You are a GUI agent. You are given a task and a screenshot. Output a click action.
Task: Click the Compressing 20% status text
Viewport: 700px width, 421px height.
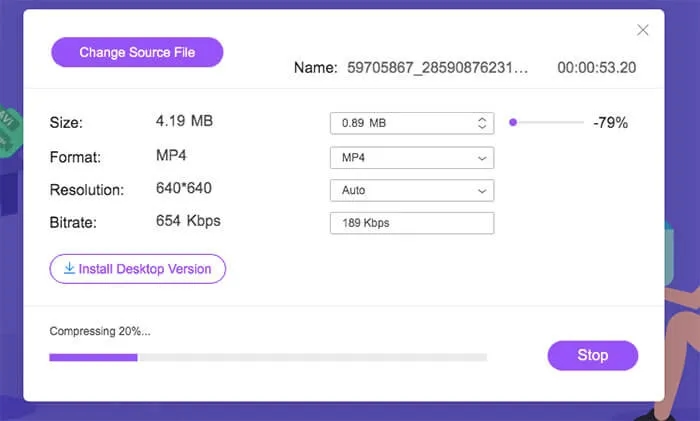100,331
